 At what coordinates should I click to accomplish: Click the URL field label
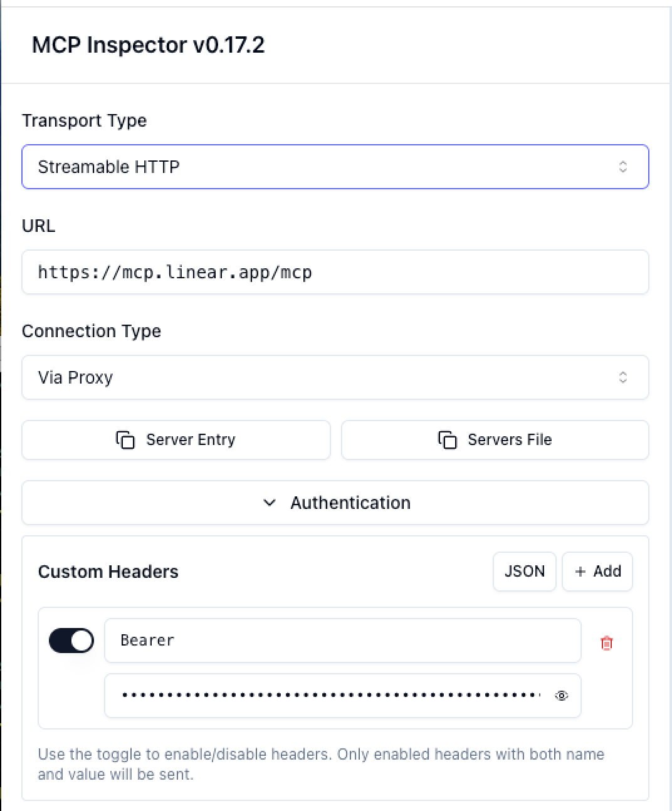click(x=38, y=226)
